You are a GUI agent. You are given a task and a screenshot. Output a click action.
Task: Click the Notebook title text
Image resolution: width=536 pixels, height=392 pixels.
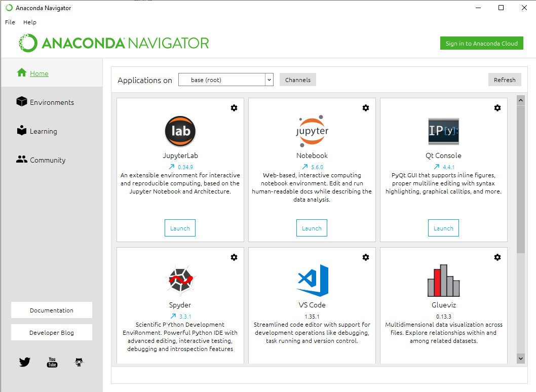[312, 155]
